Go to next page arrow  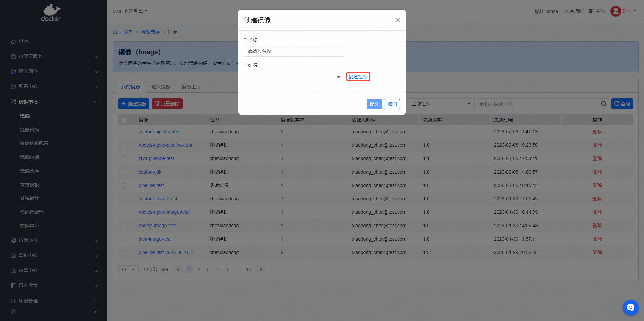tap(261, 269)
